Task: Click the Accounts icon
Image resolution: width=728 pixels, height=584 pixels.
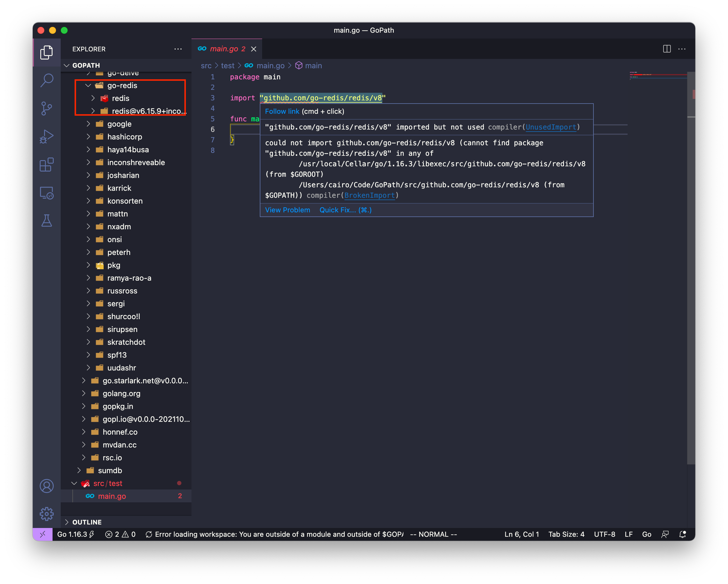Action: click(x=47, y=486)
